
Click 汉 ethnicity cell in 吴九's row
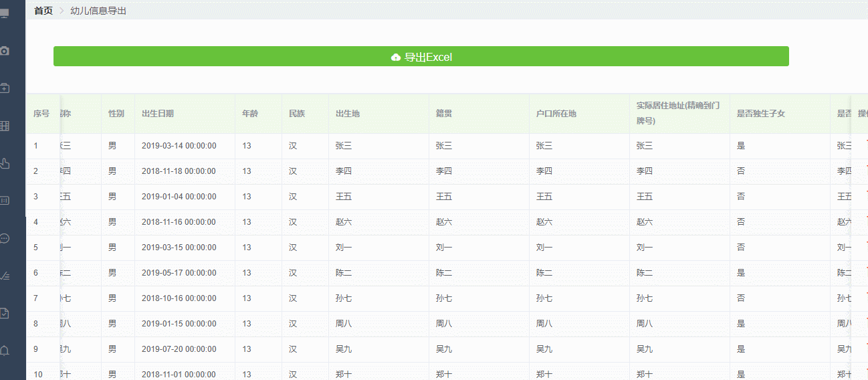coord(293,349)
